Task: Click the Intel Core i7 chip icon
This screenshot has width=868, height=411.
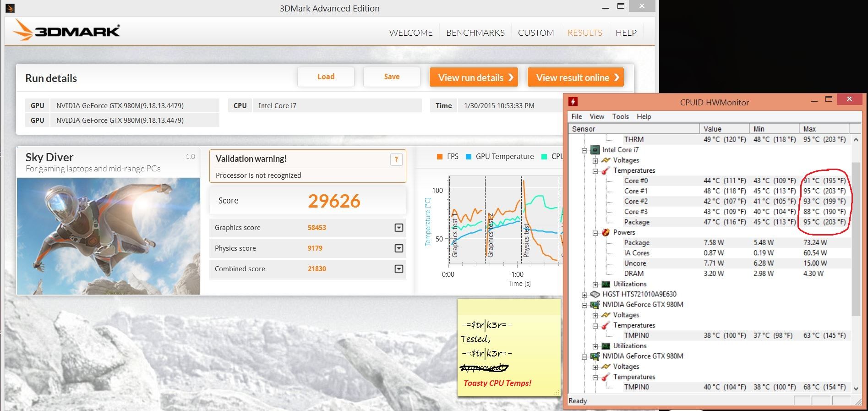Action: (x=595, y=150)
